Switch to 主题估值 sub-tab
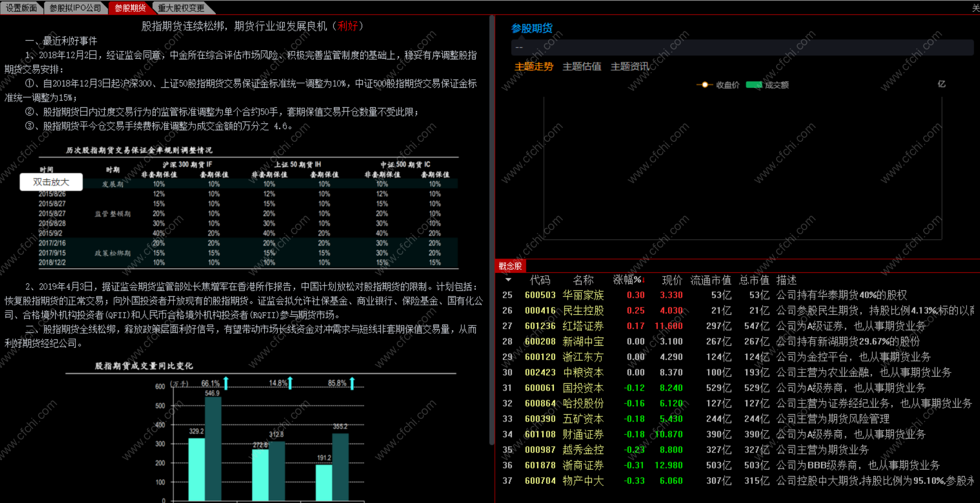980x503 pixels. point(582,67)
